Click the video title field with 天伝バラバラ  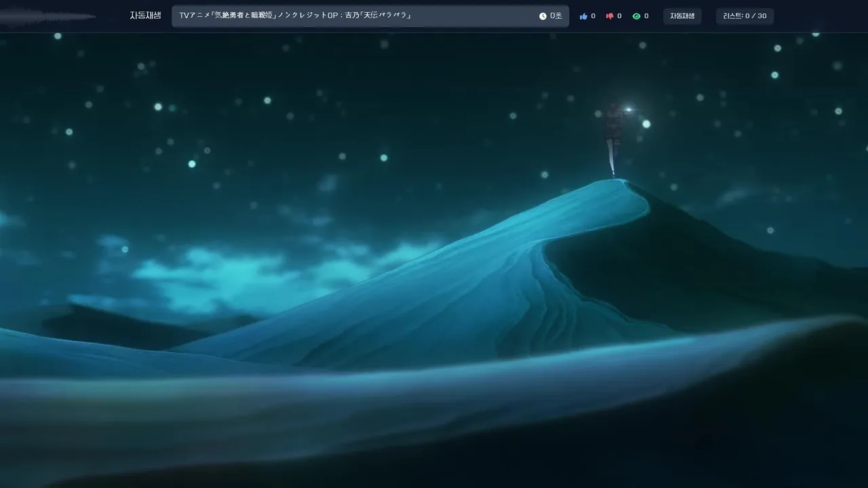[x=370, y=16]
